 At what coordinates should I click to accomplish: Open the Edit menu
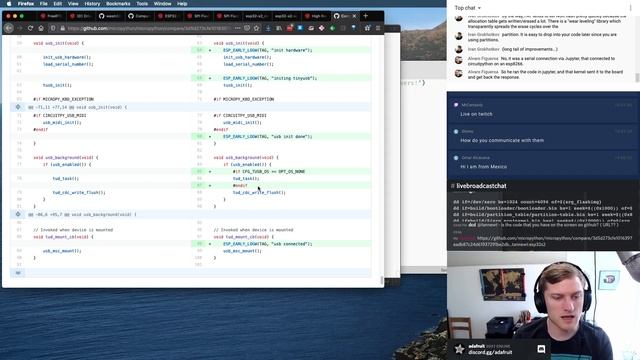(x=58, y=4)
